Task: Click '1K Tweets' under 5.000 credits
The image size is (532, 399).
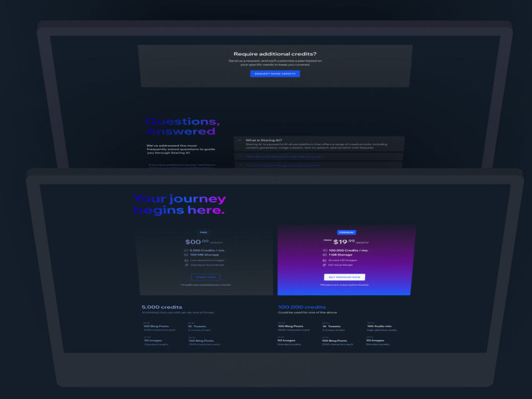Action: point(197,327)
